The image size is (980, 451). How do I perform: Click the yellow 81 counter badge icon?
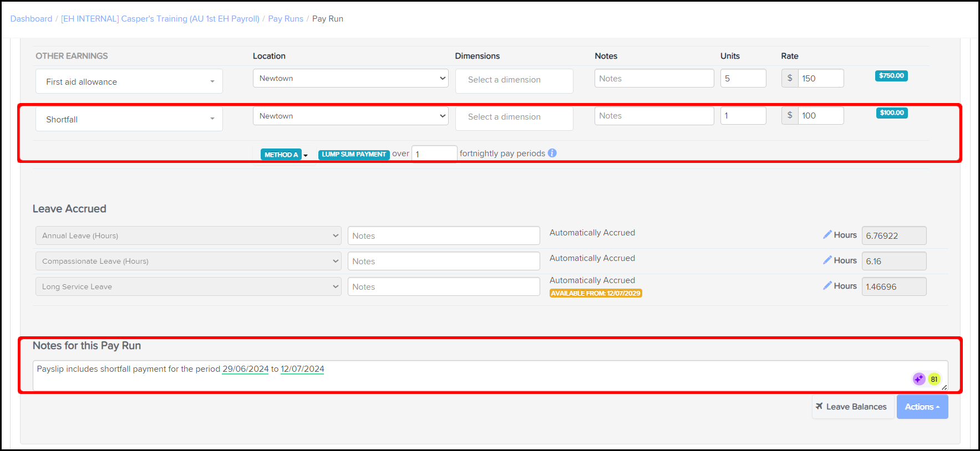click(934, 379)
